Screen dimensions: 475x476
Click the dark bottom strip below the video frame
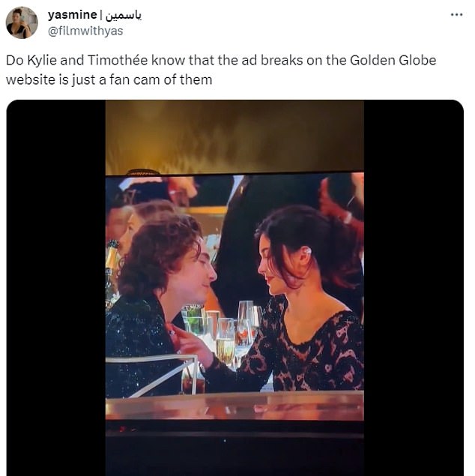click(235, 449)
